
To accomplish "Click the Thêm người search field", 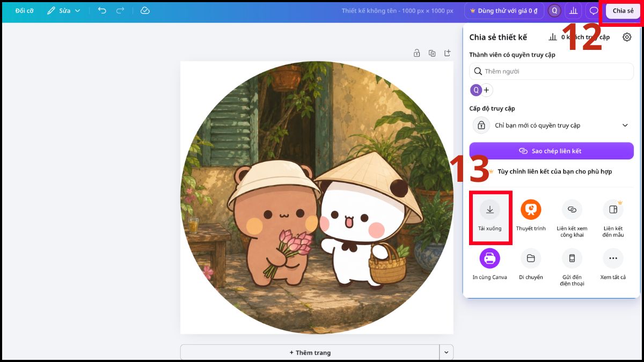I will pyautogui.click(x=551, y=71).
